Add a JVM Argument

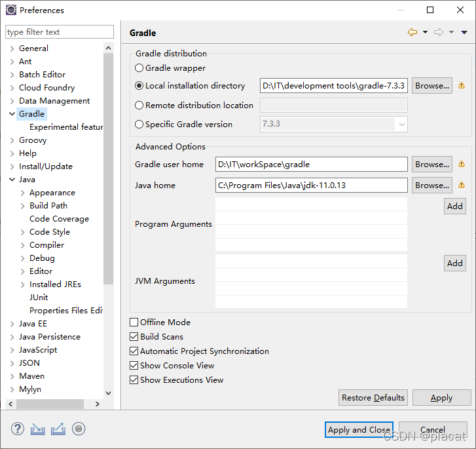coord(455,263)
